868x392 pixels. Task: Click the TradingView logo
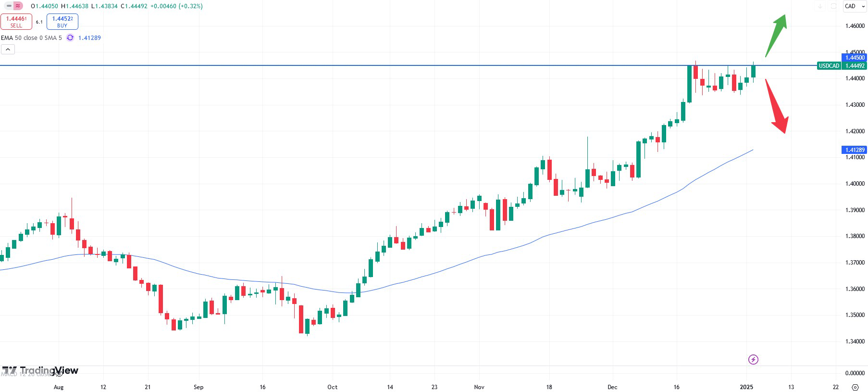40,370
